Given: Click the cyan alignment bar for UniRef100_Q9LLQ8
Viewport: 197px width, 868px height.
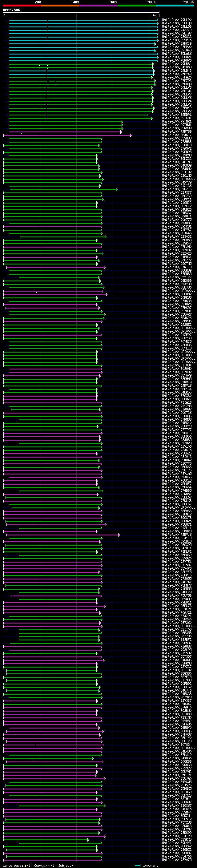Looking at the screenshot, I should 83,27.
